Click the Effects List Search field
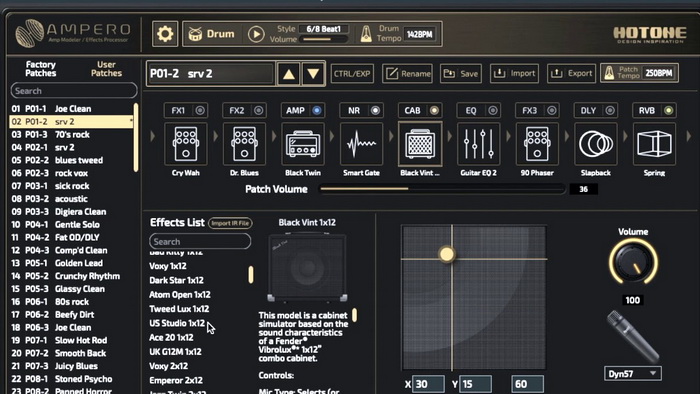700x394 pixels. [200, 241]
